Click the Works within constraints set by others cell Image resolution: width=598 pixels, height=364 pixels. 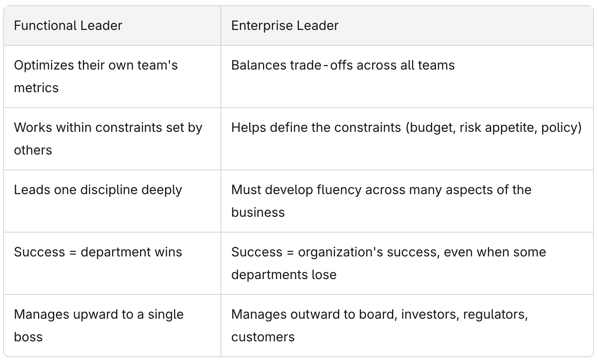coord(112,139)
